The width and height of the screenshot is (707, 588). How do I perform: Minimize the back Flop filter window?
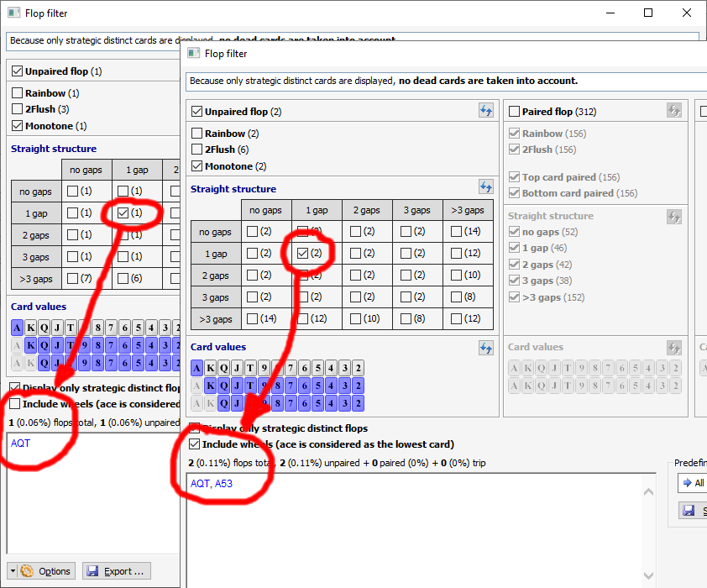(x=610, y=13)
